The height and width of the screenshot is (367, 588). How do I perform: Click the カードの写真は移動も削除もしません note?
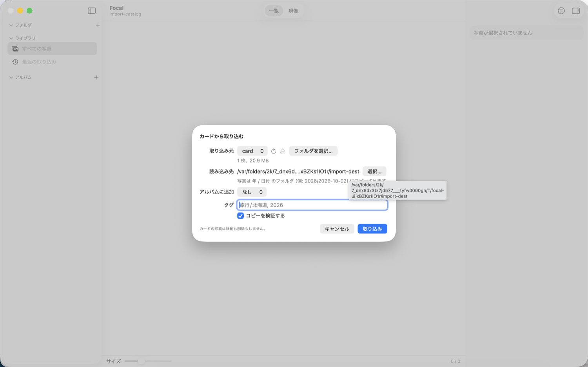233,229
